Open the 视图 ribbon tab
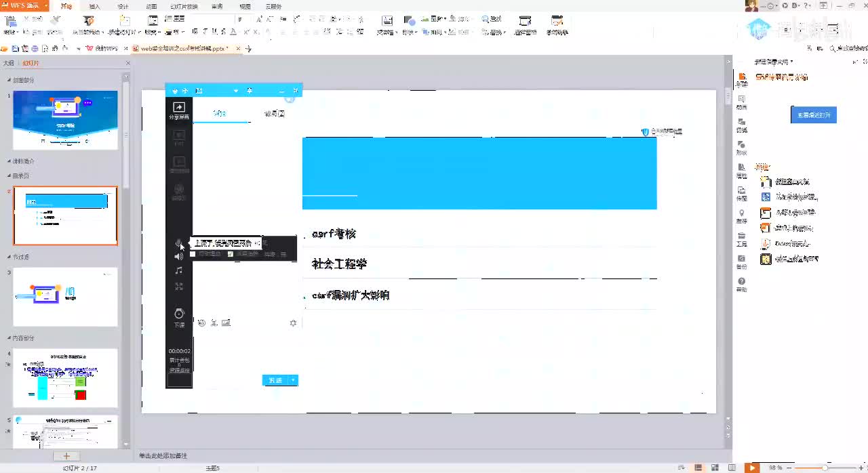This screenshot has width=868, height=473. point(245,6)
